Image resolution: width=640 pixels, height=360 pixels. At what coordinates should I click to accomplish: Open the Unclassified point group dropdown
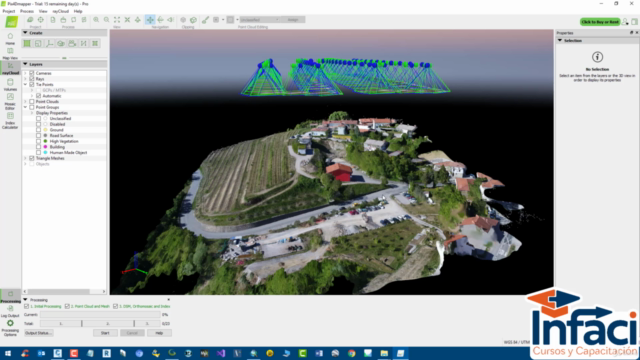click(x=260, y=20)
